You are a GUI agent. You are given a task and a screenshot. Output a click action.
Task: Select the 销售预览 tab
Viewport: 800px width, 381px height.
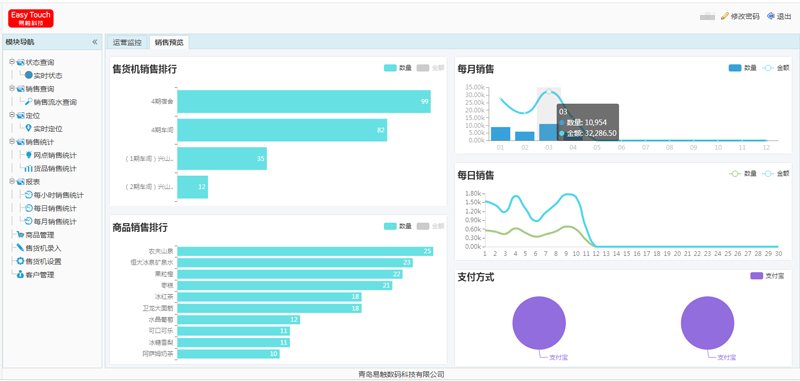coord(169,42)
